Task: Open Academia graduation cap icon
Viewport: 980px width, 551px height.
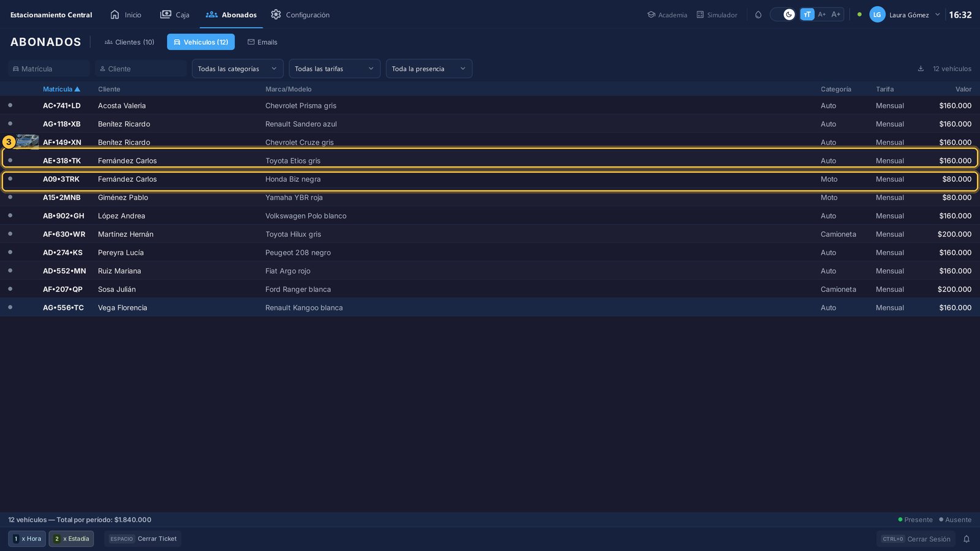Action: coord(651,15)
